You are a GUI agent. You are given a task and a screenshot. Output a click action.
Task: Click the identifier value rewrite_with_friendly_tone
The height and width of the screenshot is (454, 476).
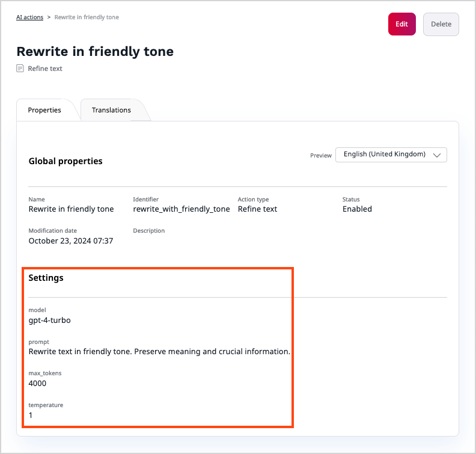[x=182, y=209]
